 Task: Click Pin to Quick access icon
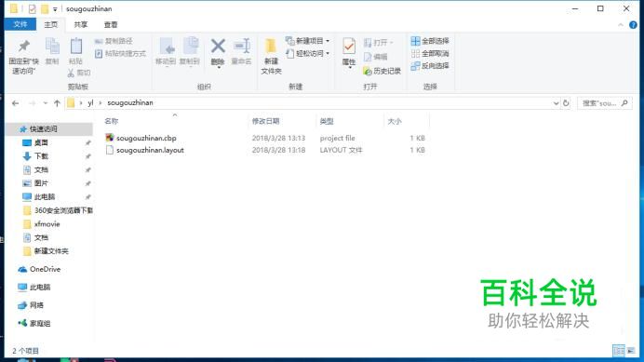(24, 47)
